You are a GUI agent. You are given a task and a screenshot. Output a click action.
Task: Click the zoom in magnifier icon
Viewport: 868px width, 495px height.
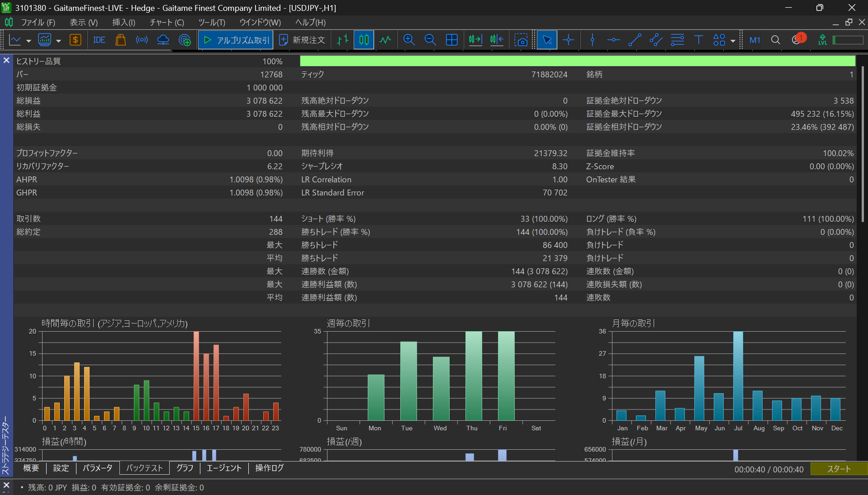coord(409,40)
